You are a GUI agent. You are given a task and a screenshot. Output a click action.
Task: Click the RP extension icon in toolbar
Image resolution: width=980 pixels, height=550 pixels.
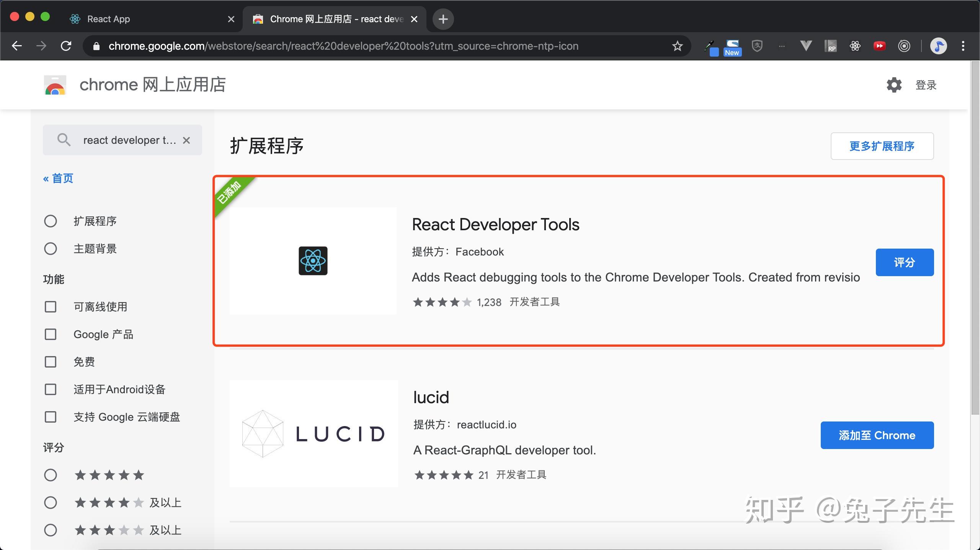[x=830, y=46]
